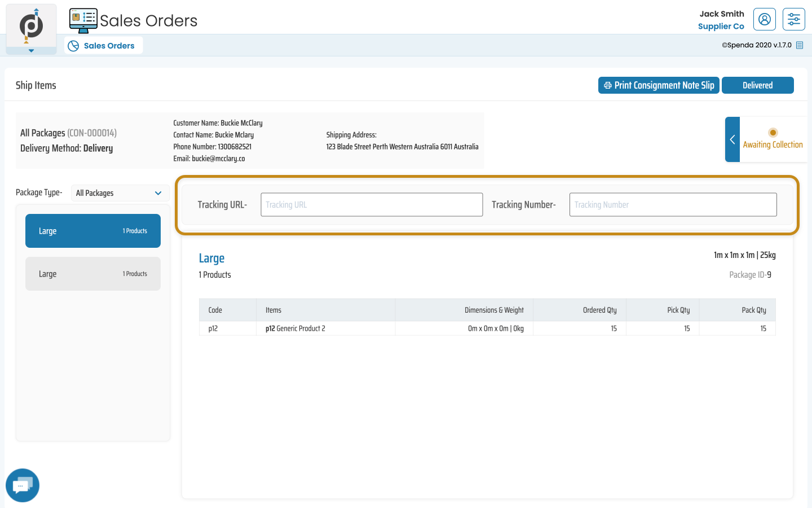Viewport: 812px width, 508px height.
Task: Click the Spenda 2020 version text
Action: [x=757, y=45]
